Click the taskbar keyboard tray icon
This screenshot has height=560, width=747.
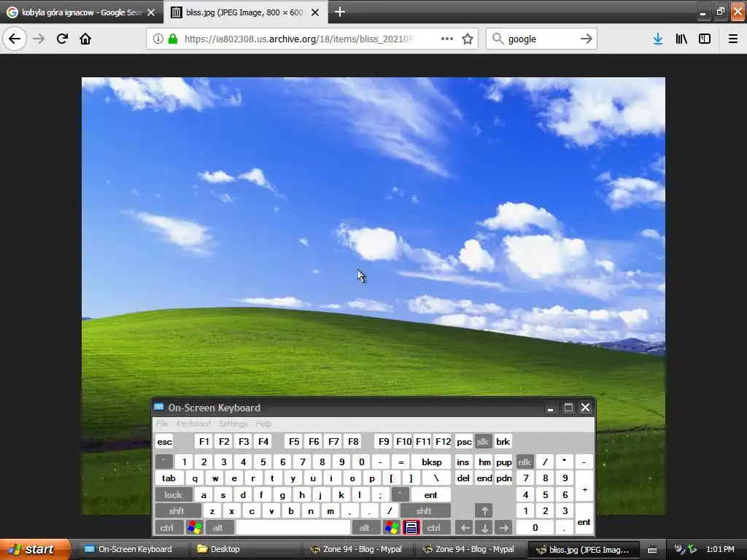[652, 550]
